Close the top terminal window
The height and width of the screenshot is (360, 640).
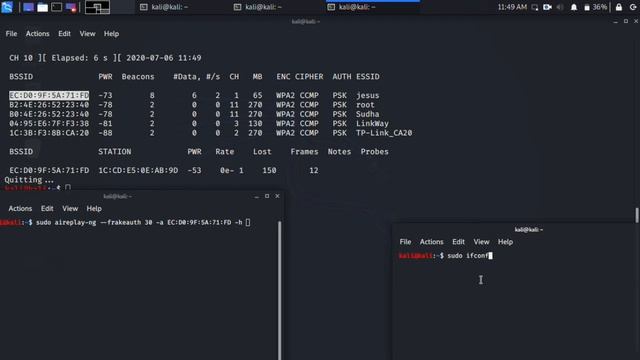coord(636,21)
